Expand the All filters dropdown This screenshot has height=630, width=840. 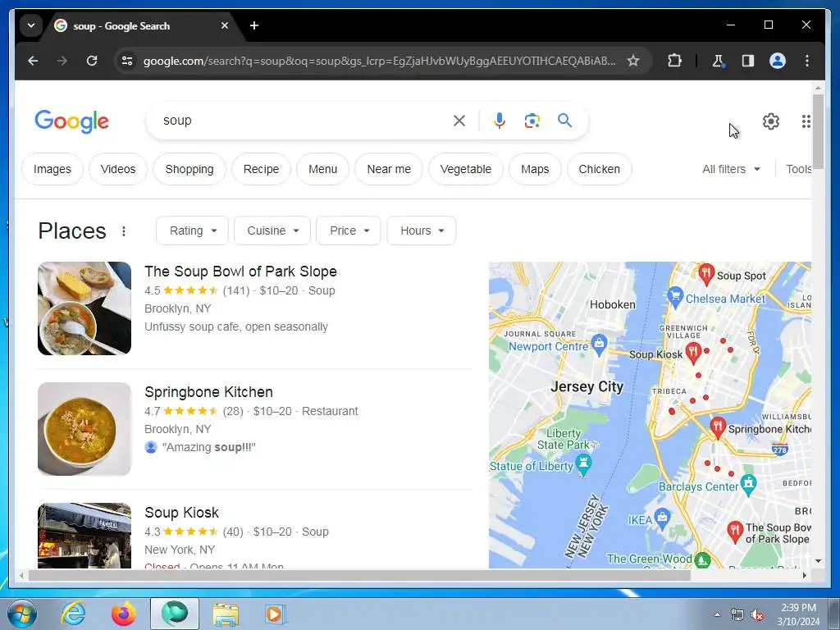pyautogui.click(x=731, y=169)
